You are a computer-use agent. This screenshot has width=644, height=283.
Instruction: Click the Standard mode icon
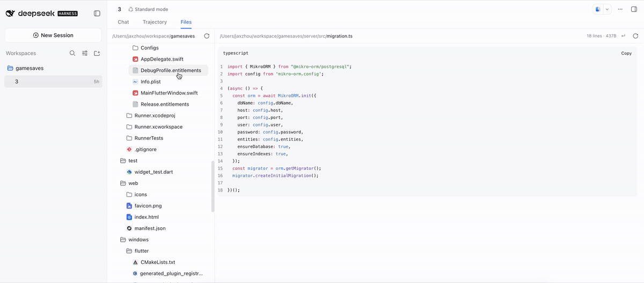point(131,9)
